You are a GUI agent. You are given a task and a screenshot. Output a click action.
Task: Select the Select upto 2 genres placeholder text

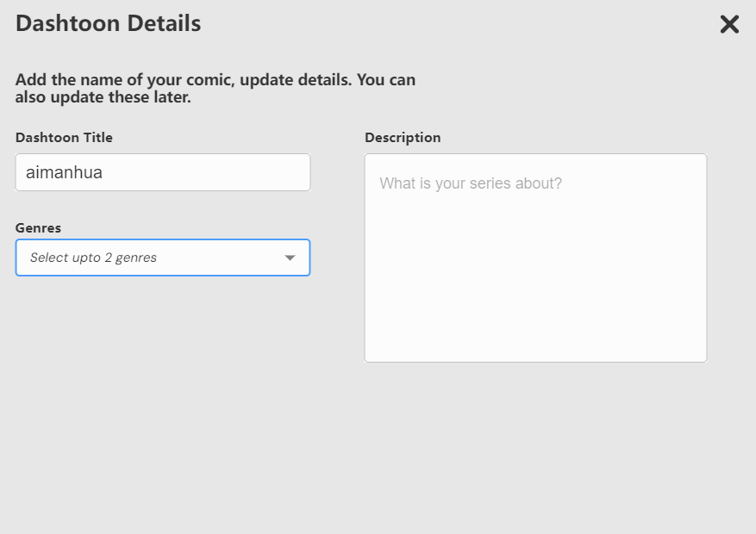[94, 258]
